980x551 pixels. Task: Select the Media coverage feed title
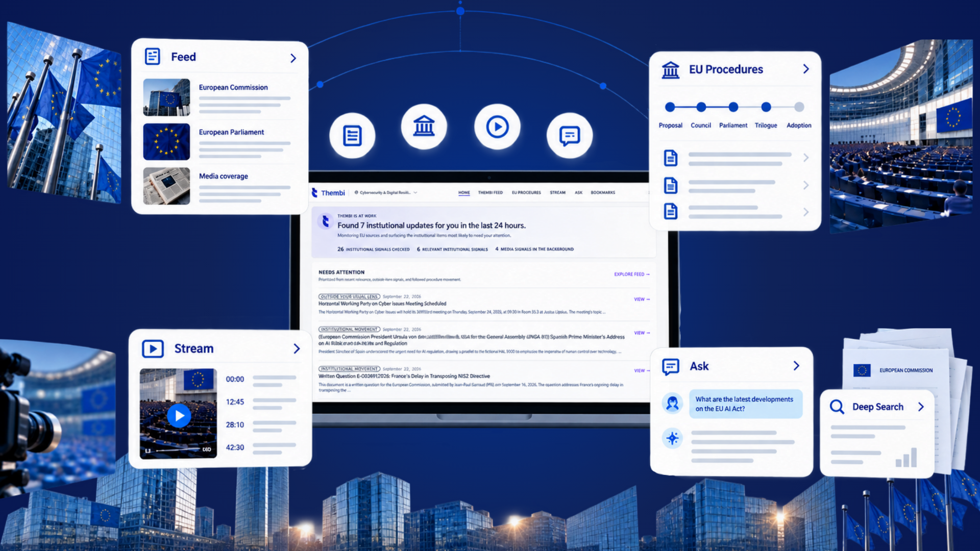(x=223, y=176)
